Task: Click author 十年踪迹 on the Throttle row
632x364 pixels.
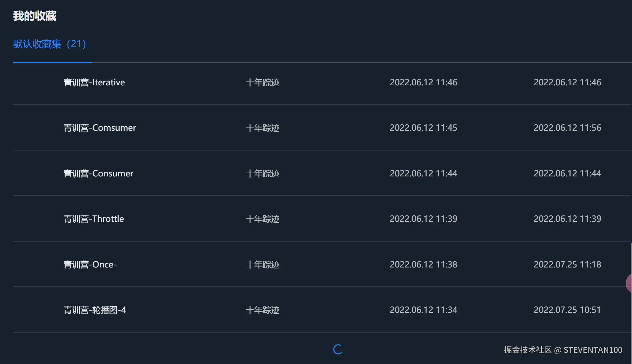Action: (x=262, y=219)
